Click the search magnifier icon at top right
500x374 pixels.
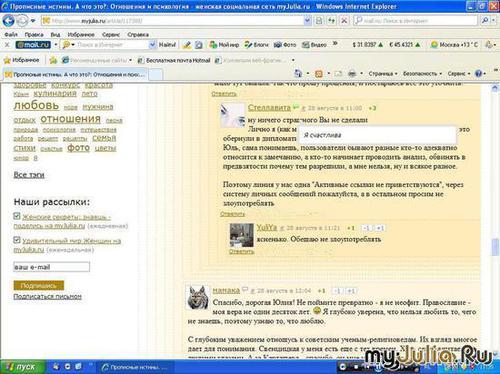(485, 21)
